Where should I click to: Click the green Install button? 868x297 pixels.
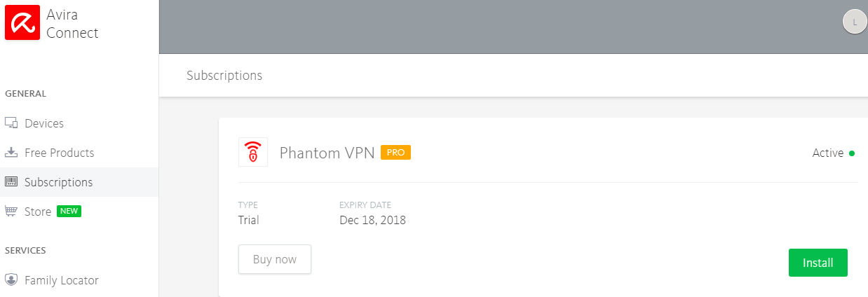pyautogui.click(x=818, y=263)
